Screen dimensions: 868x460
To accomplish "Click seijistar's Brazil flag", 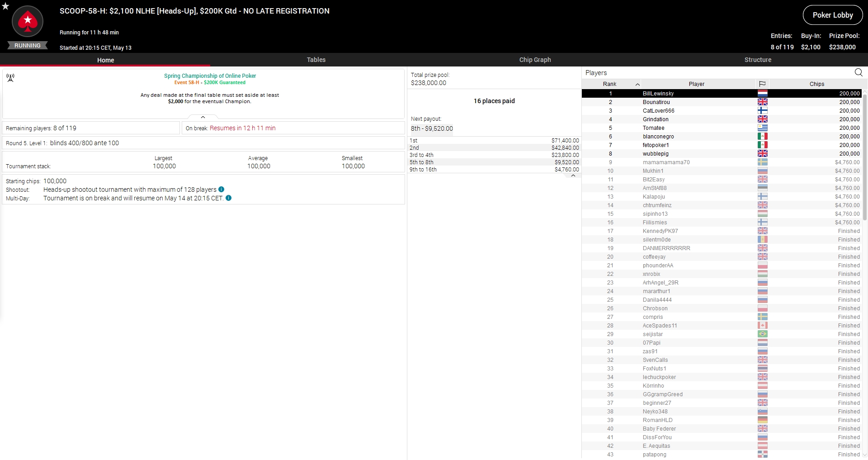I will click(763, 334).
